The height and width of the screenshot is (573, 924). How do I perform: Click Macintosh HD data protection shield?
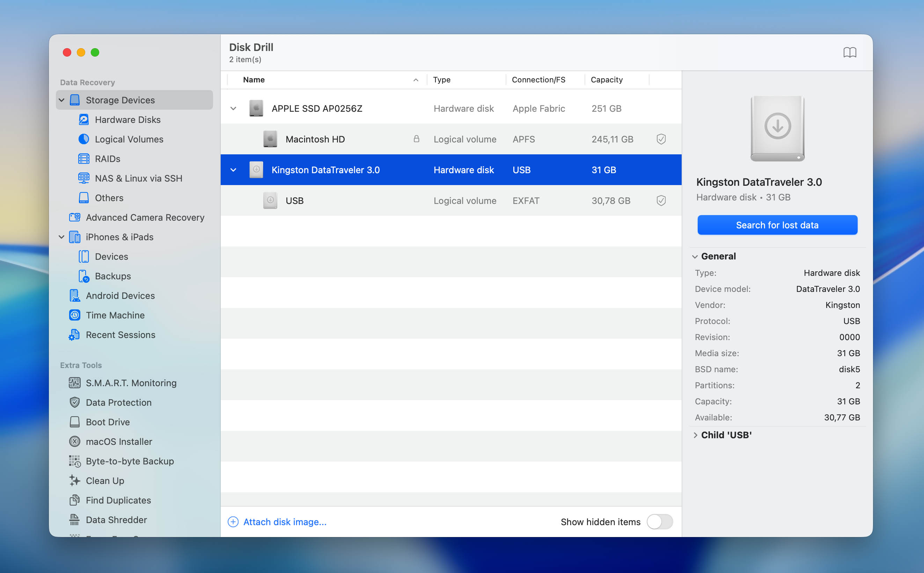point(661,139)
